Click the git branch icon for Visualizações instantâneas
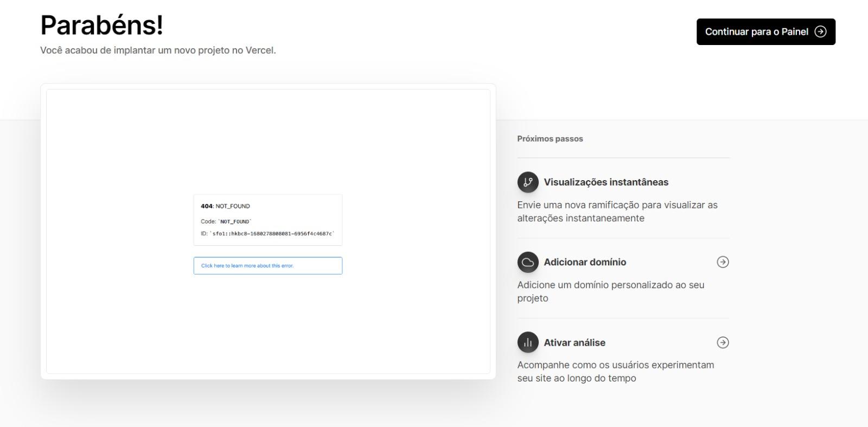868x427 pixels. click(x=528, y=182)
